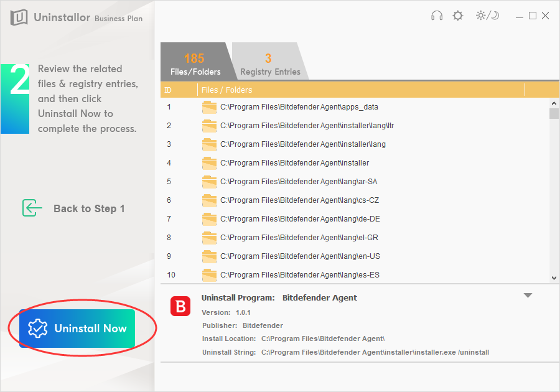Click the Back to Step 1 arrow icon

[x=32, y=208]
